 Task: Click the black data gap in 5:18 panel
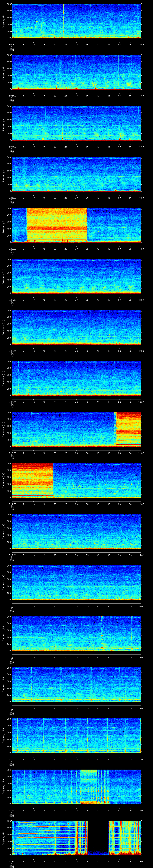tap(98, 837)
